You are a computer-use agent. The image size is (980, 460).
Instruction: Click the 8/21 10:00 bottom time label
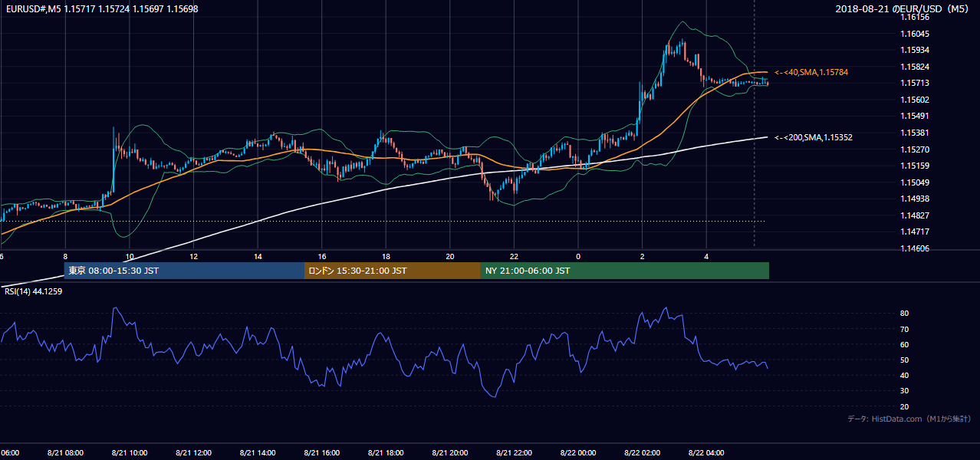(130, 452)
